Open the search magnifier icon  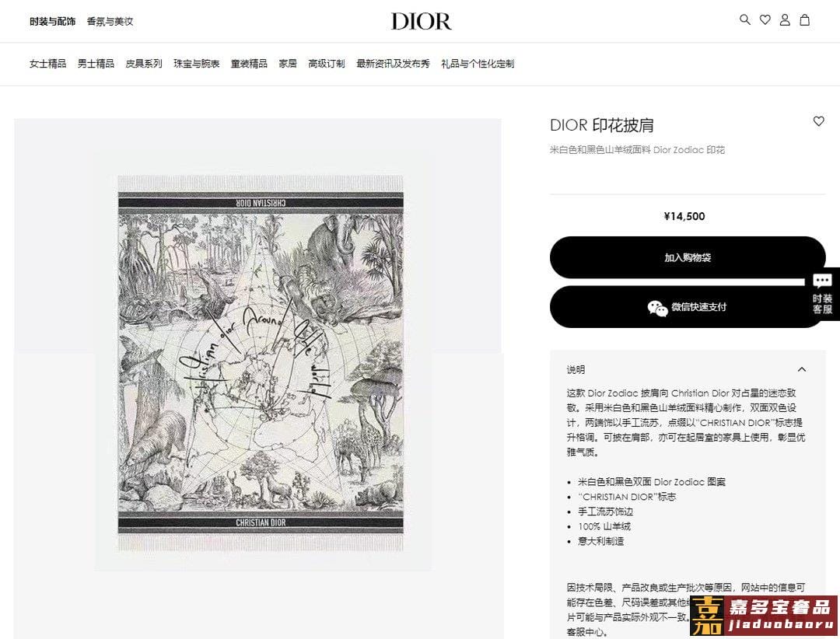pyautogui.click(x=744, y=19)
